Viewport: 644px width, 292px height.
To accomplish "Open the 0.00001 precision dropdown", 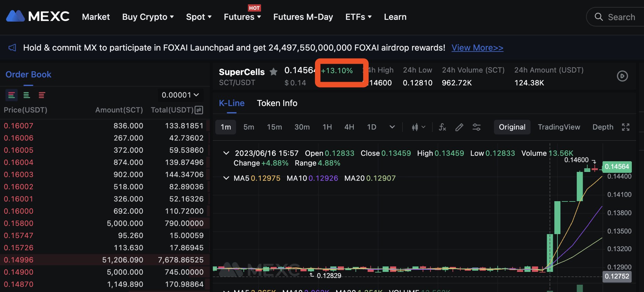I will click(180, 95).
